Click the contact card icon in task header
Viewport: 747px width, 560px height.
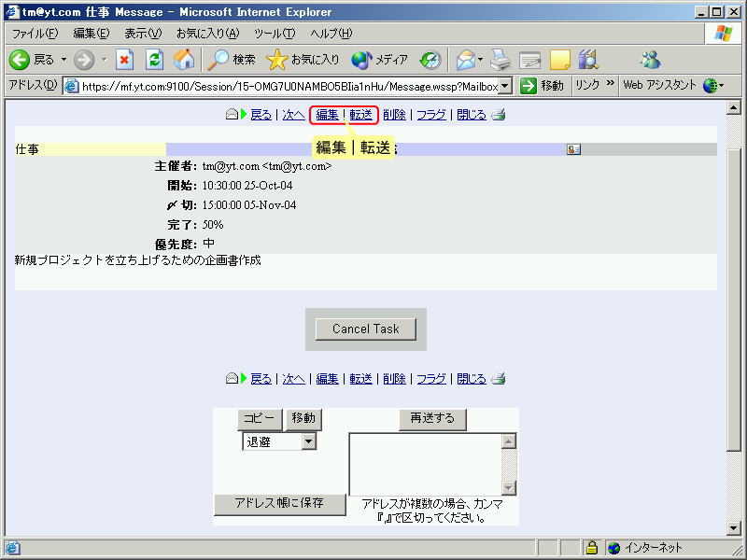click(x=573, y=148)
